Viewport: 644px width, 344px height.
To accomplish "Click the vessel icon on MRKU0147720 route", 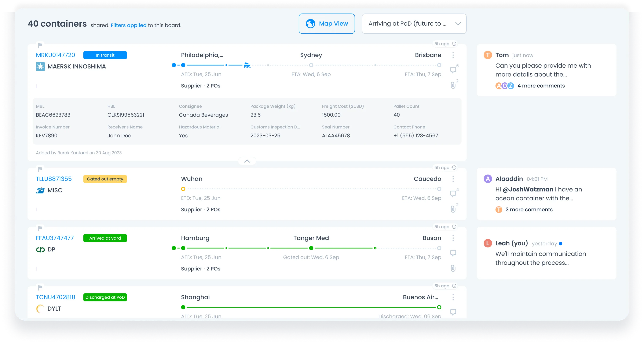I will [x=247, y=65].
